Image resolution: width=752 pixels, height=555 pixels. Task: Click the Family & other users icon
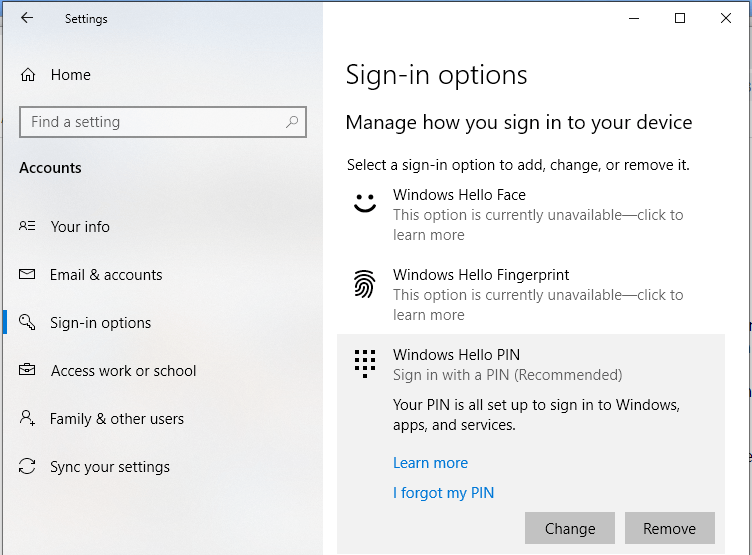pyautogui.click(x=27, y=418)
